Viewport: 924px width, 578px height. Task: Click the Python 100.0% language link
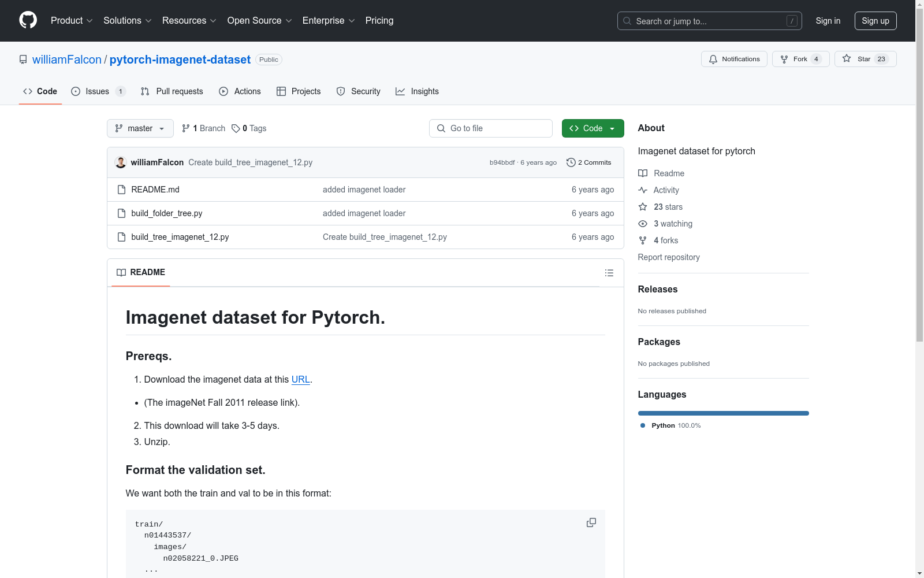pos(670,425)
